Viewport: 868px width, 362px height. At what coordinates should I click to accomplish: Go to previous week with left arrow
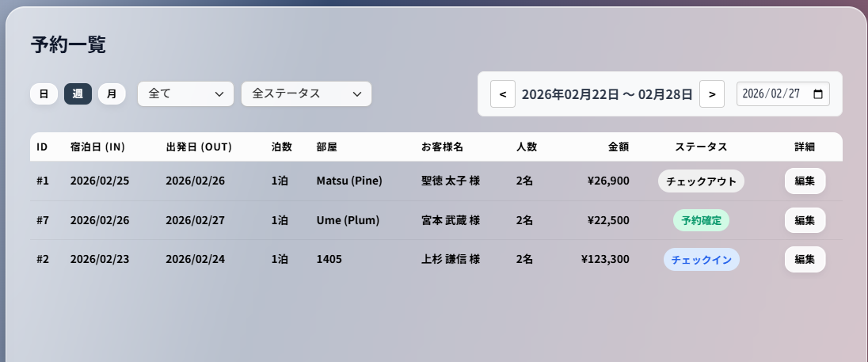(x=503, y=93)
